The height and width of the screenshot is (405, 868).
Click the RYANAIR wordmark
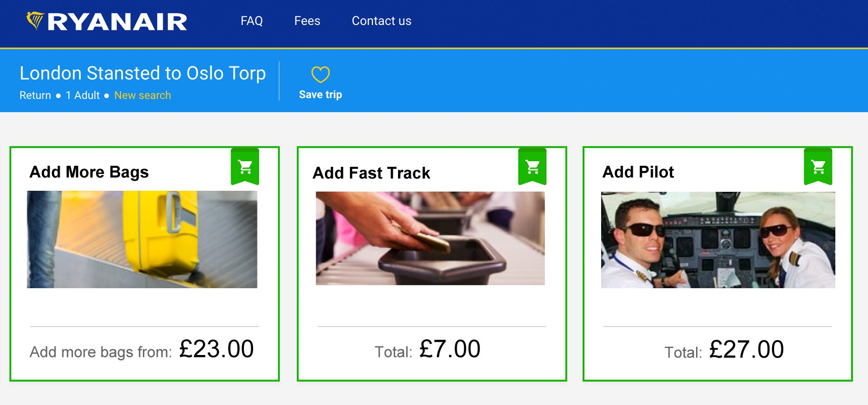(117, 22)
